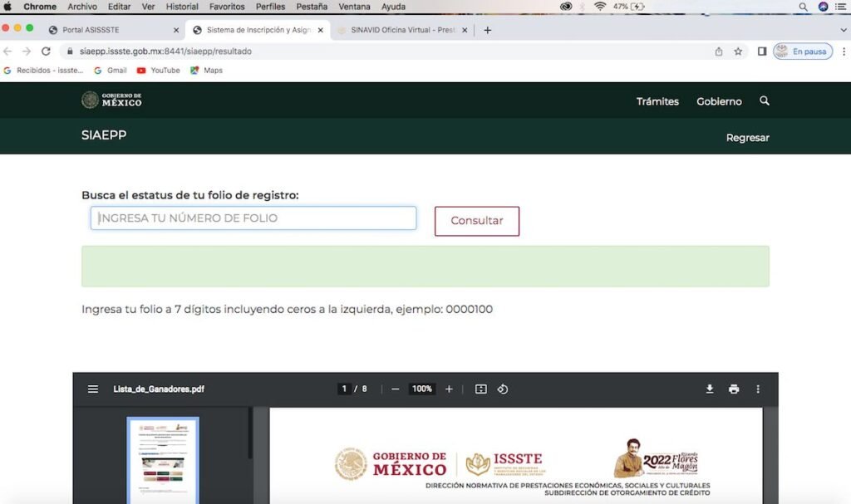The image size is (851, 504).
Task: Bookmark this page with the star
Action: click(x=738, y=51)
